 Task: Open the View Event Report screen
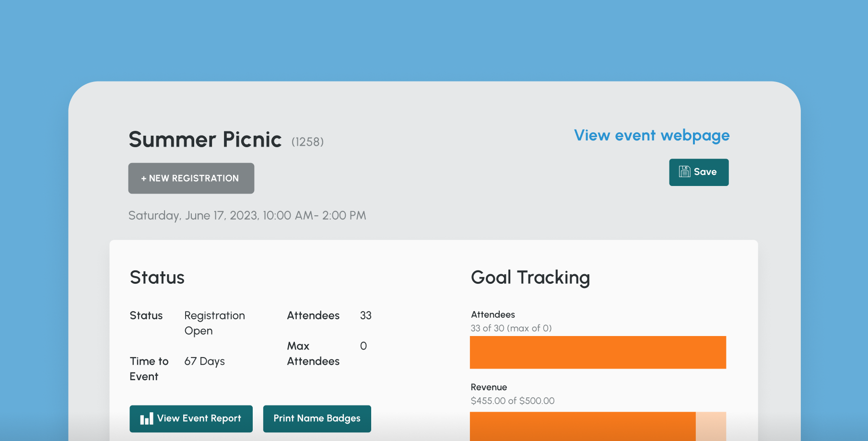pyautogui.click(x=191, y=418)
